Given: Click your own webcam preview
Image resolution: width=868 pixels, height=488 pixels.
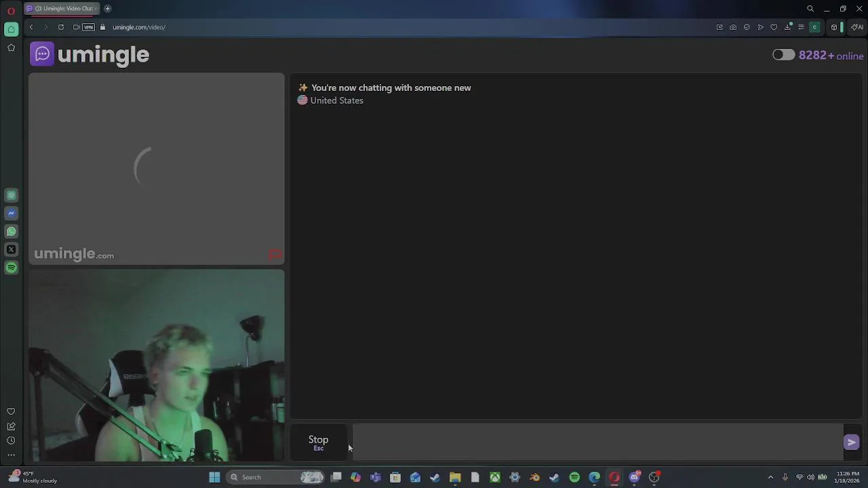Looking at the screenshot, I should (x=157, y=365).
